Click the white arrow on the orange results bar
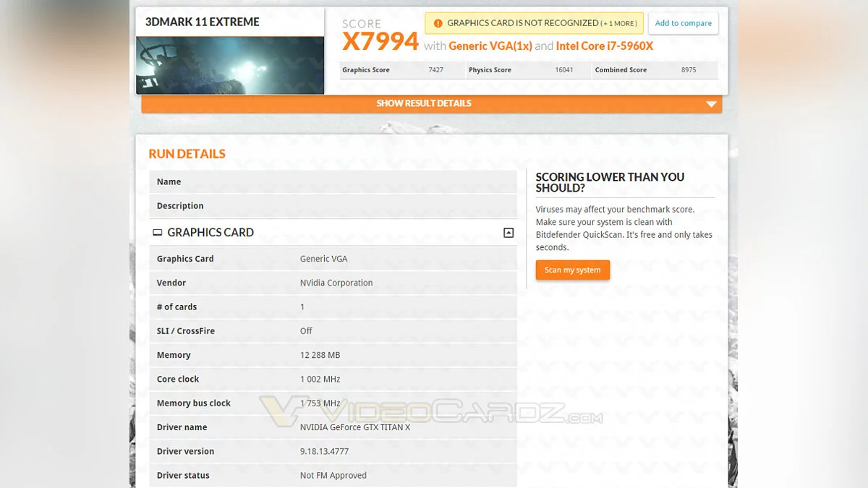The image size is (868, 488). 712,104
